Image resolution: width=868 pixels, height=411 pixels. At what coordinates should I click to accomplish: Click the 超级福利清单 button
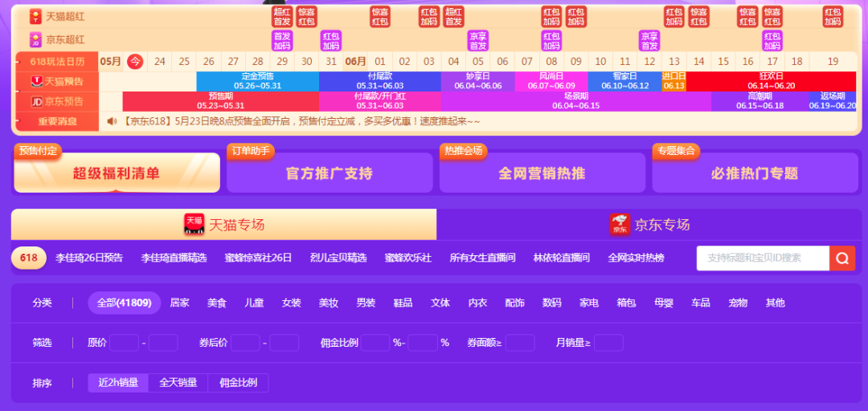[x=117, y=173]
